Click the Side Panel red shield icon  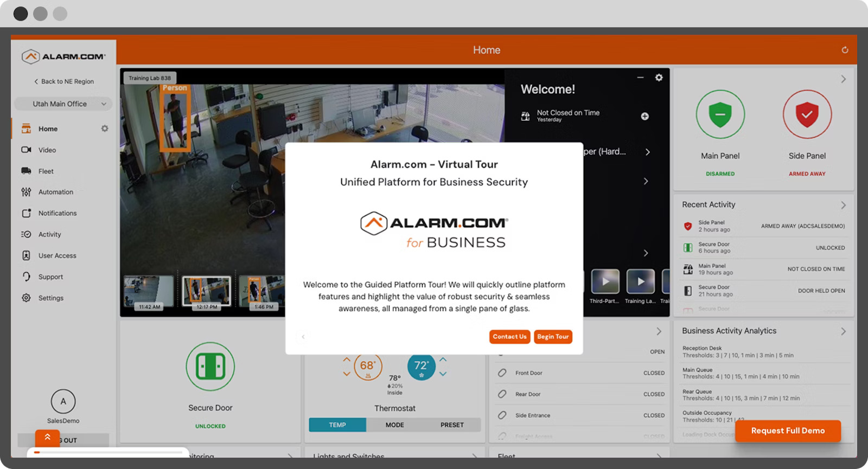click(x=807, y=114)
